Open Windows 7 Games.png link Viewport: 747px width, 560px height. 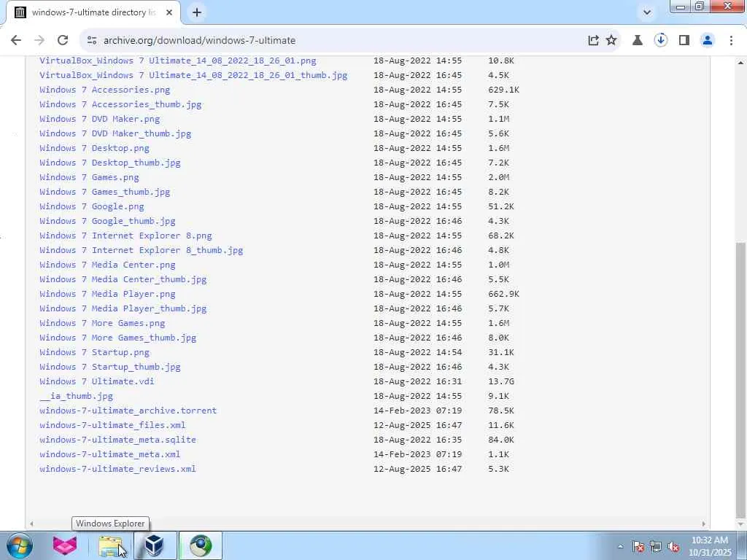(x=89, y=177)
